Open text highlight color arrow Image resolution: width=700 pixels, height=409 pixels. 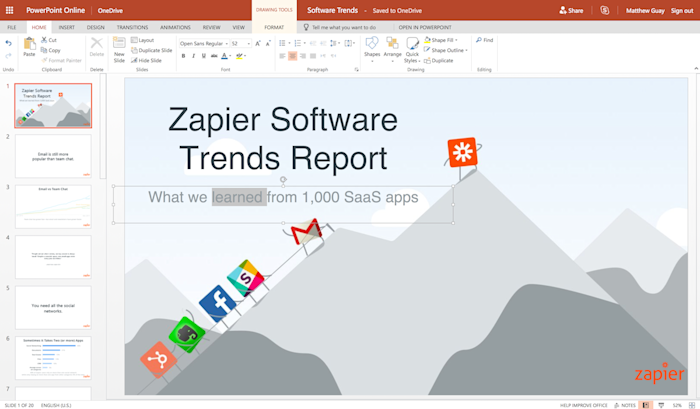(245, 56)
